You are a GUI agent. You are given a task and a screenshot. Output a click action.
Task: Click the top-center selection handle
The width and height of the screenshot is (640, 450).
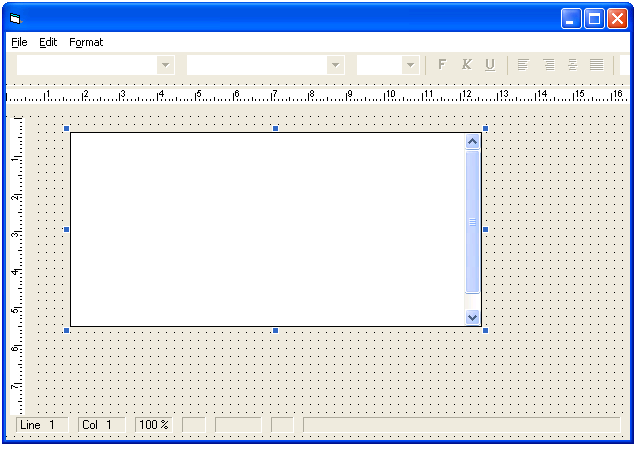point(276,129)
